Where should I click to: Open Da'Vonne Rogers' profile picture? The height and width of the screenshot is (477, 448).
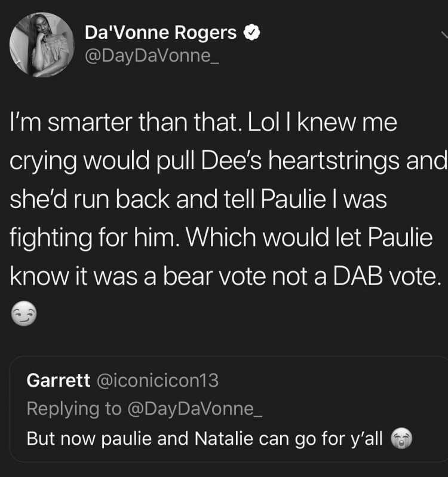(42, 45)
